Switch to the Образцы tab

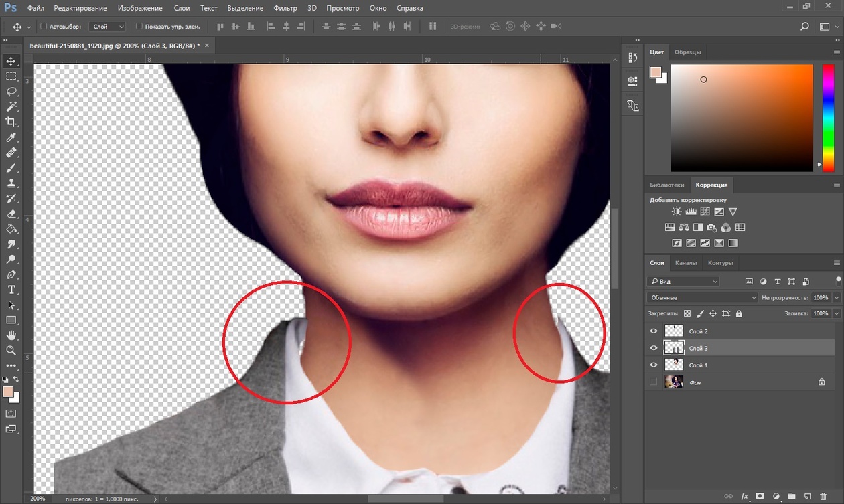click(x=688, y=52)
